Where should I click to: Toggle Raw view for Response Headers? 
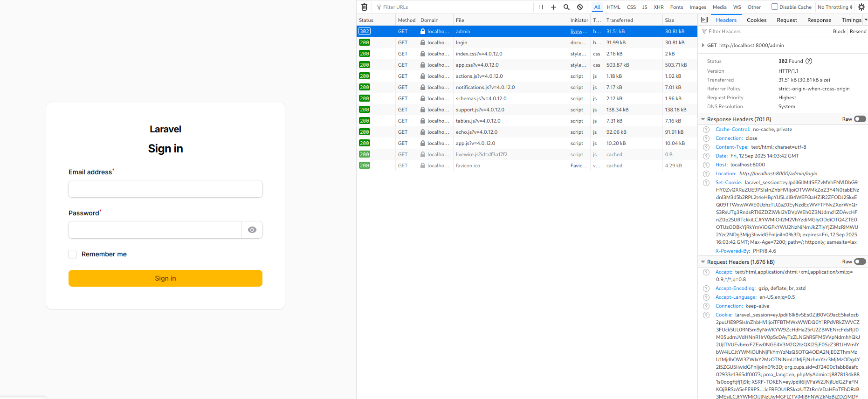pyautogui.click(x=860, y=119)
